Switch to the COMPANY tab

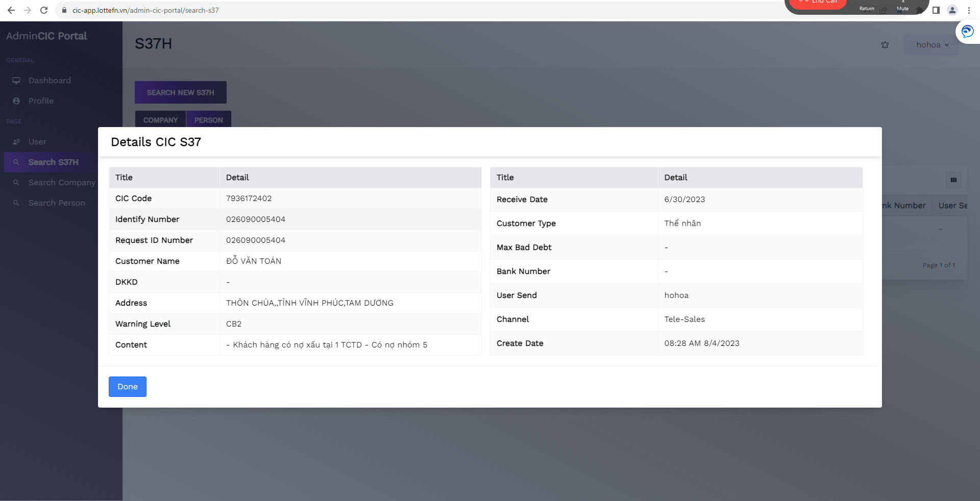pyautogui.click(x=160, y=120)
